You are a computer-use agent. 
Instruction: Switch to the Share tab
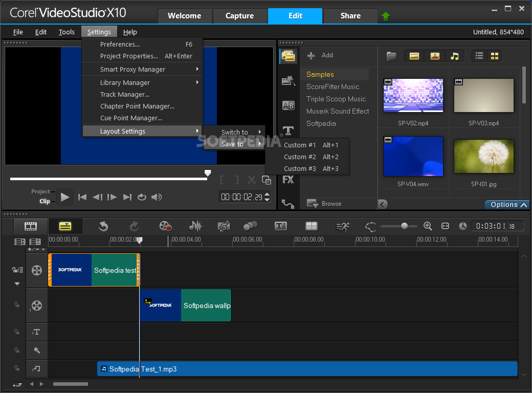click(x=350, y=16)
